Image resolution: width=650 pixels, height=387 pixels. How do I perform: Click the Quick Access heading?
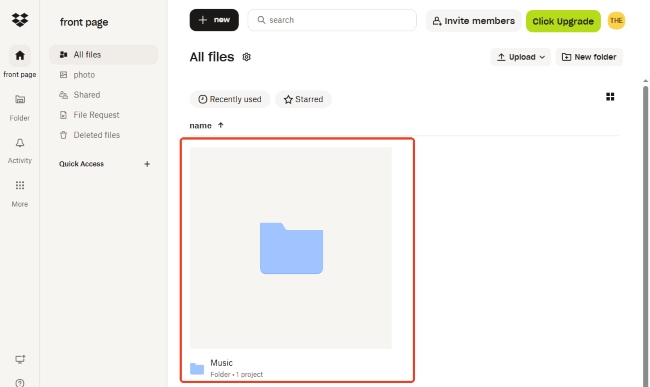tap(81, 164)
